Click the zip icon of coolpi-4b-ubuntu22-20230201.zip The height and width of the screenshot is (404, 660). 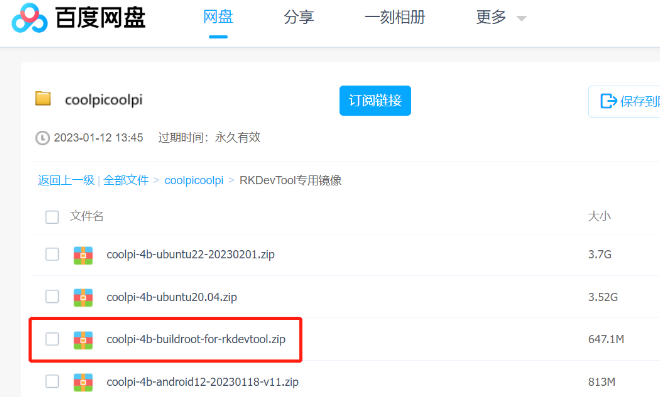pos(83,255)
